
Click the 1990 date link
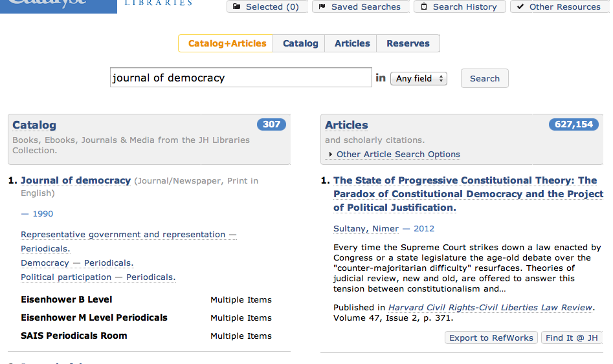click(43, 213)
